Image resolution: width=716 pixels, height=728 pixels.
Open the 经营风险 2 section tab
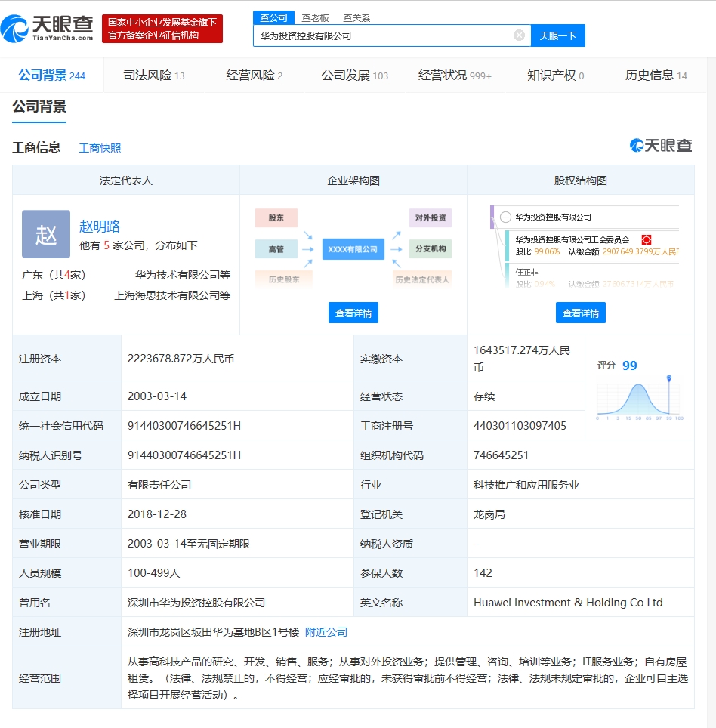(254, 76)
